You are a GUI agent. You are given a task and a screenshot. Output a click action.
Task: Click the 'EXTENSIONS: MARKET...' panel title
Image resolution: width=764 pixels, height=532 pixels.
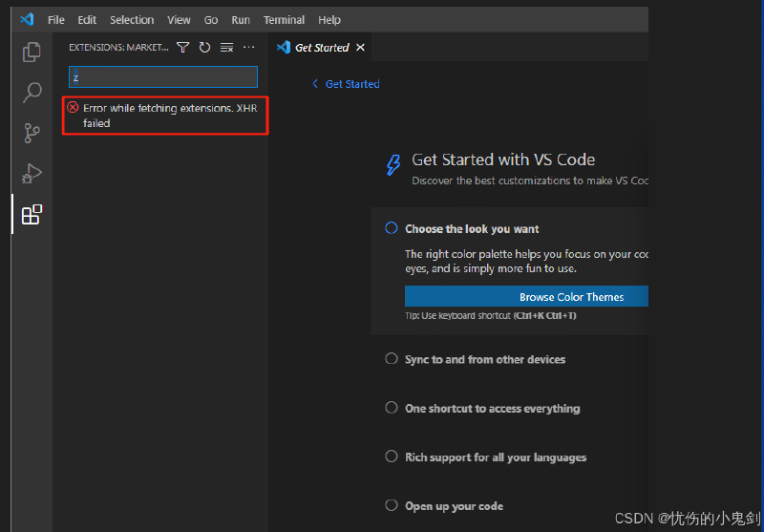118,47
